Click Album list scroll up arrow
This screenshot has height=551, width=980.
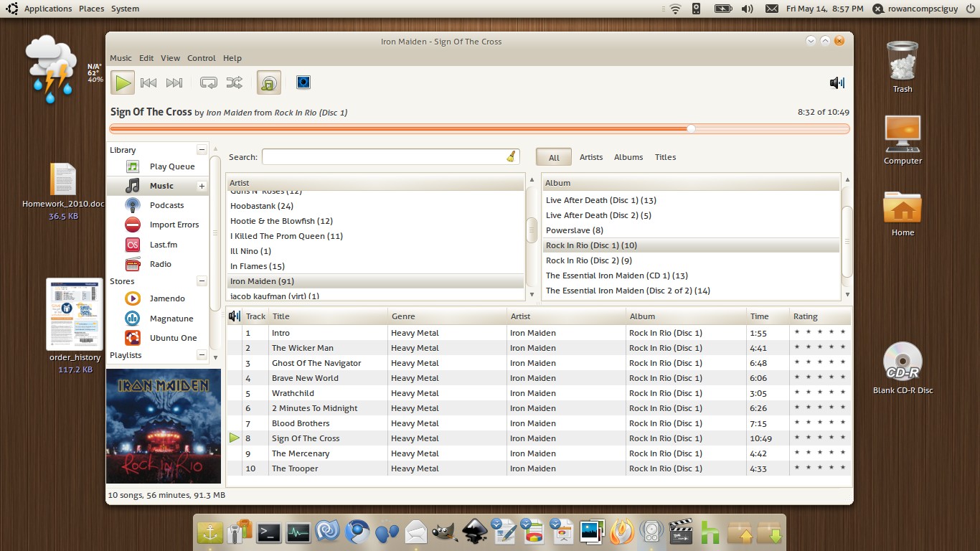[847, 180]
